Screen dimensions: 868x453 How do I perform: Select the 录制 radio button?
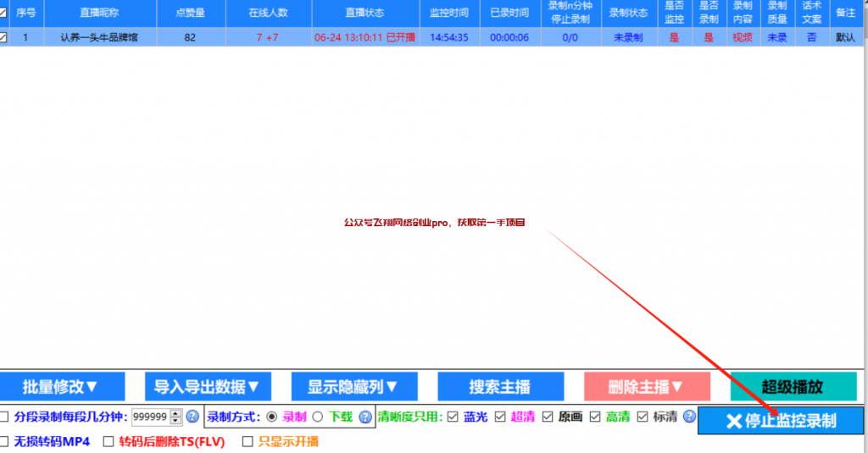pos(271,417)
